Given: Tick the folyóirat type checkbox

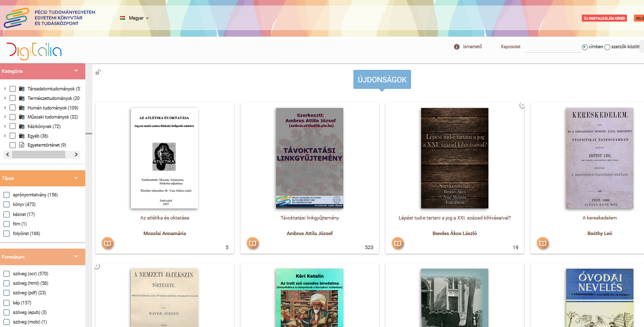Looking at the screenshot, I should tap(7, 234).
